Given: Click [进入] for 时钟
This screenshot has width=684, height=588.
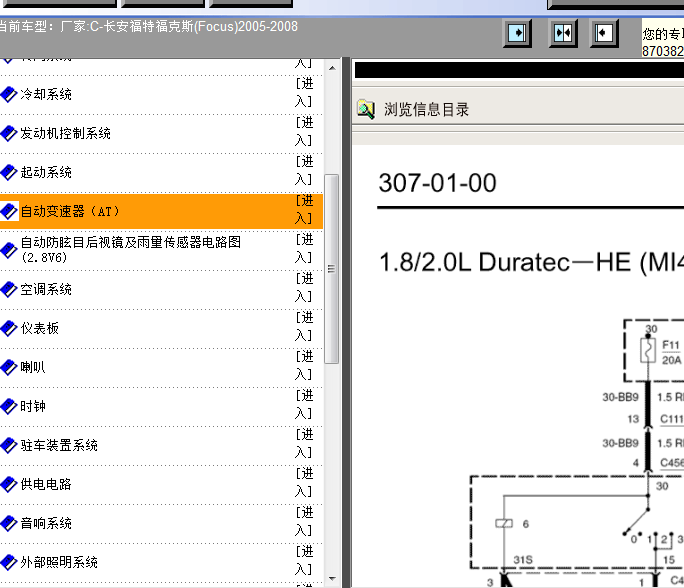Looking at the screenshot, I should point(304,404).
